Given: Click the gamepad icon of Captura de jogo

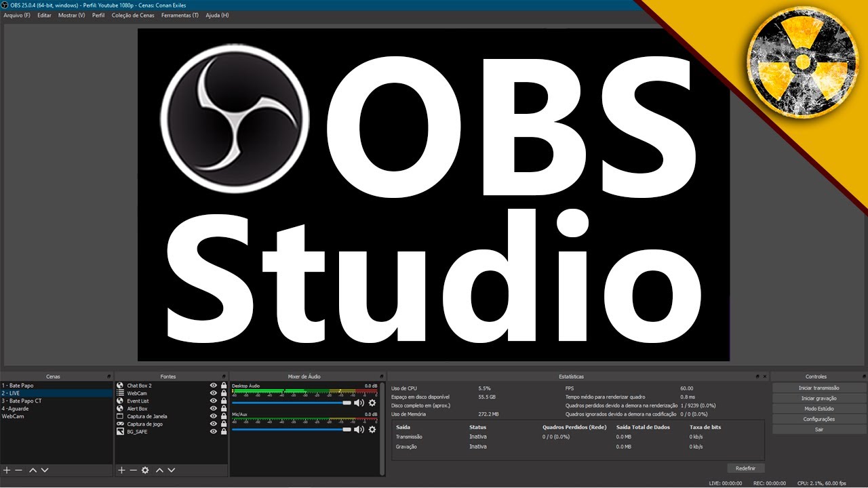Looking at the screenshot, I should pos(120,424).
